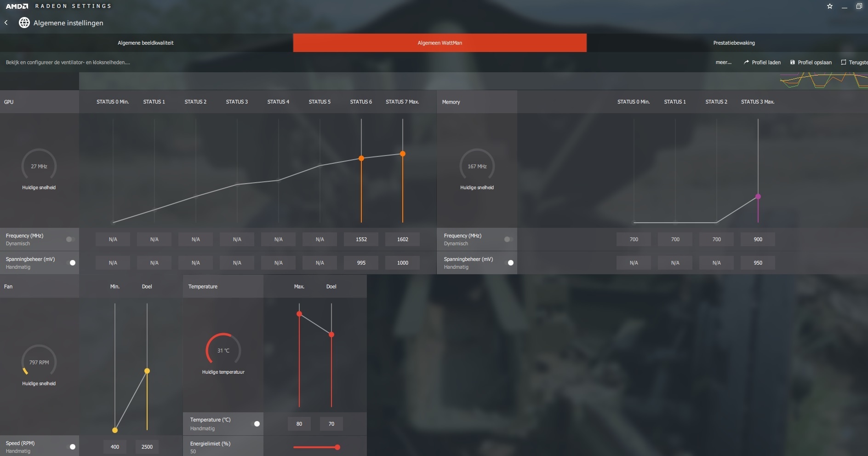The image size is (868, 456).
Task: Click the Energielimiet slider handle
Action: (337, 447)
